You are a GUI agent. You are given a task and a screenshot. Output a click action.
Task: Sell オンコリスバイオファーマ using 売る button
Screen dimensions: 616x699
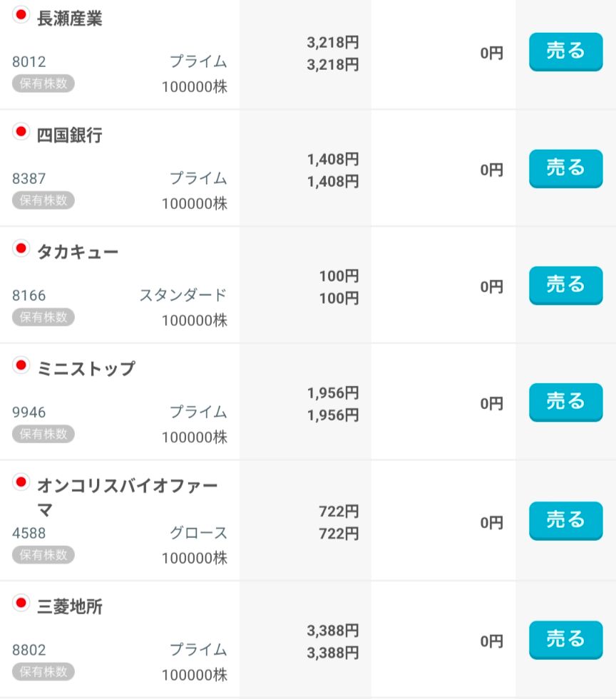pyautogui.click(x=565, y=521)
